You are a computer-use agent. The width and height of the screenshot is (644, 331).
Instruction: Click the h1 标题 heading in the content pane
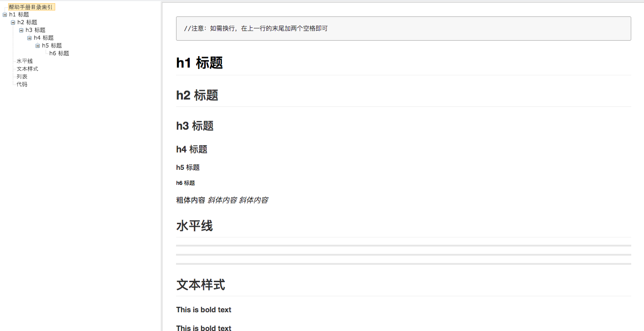199,63
